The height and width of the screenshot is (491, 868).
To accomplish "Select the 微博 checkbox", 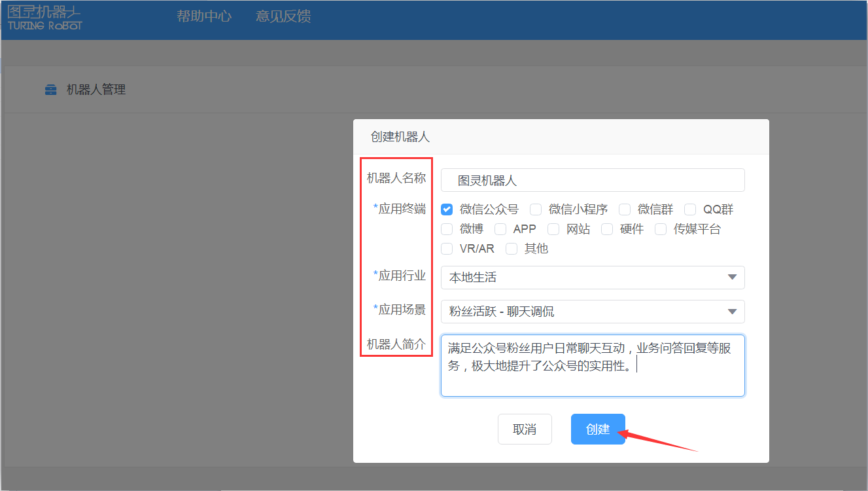I will pyautogui.click(x=447, y=229).
